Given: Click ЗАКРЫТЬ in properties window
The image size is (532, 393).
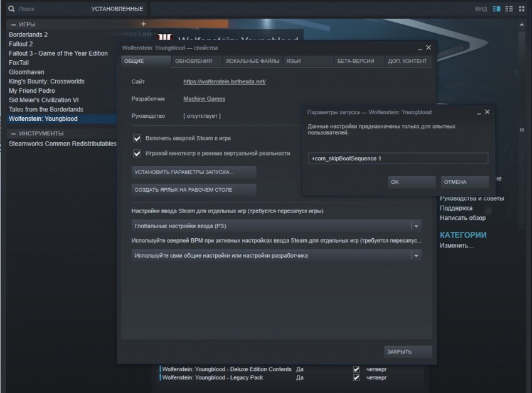Looking at the screenshot, I should (x=408, y=352).
